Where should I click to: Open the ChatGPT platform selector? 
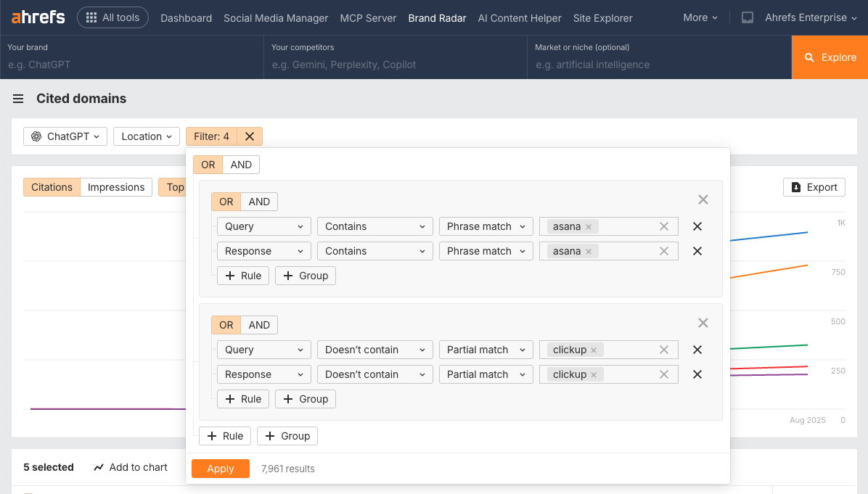65,136
